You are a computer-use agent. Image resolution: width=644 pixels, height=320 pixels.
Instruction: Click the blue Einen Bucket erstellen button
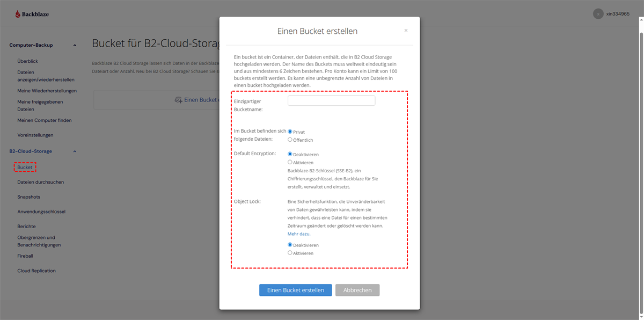pos(295,290)
